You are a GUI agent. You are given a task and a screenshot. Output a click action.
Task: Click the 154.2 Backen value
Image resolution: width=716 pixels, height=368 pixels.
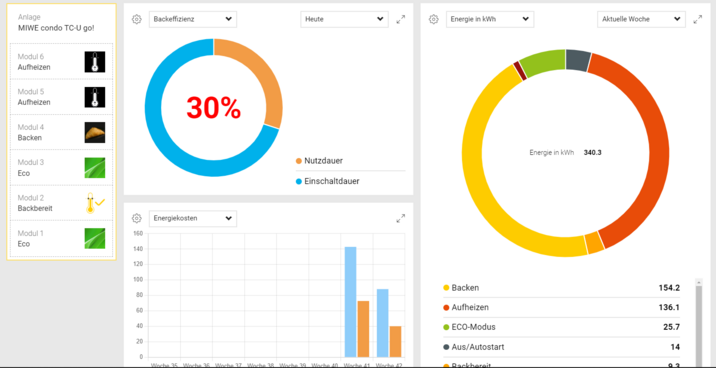(669, 288)
